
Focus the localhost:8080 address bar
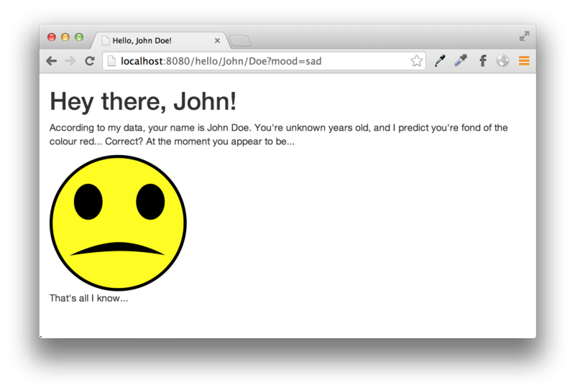[264, 61]
